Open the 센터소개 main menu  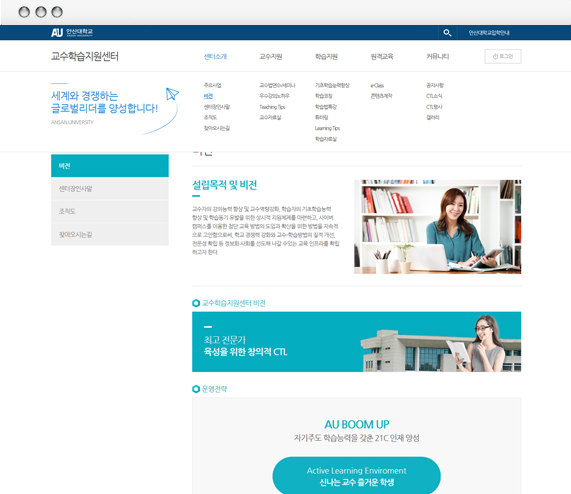pyautogui.click(x=215, y=56)
